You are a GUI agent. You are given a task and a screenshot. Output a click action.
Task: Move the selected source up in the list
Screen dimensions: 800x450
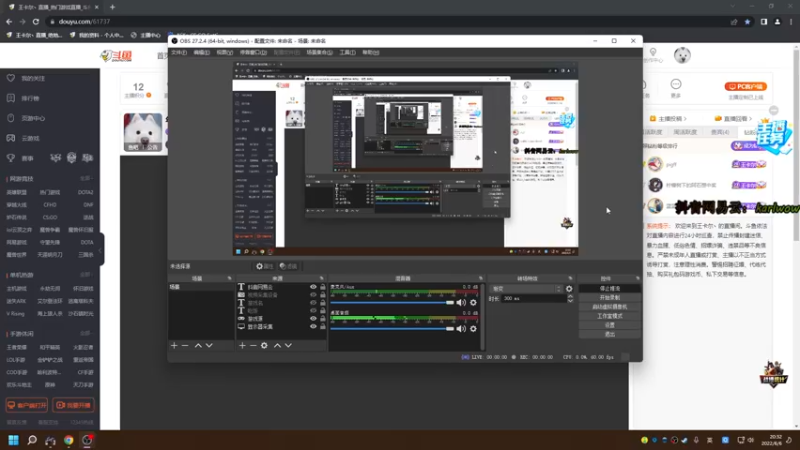[x=277, y=345]
